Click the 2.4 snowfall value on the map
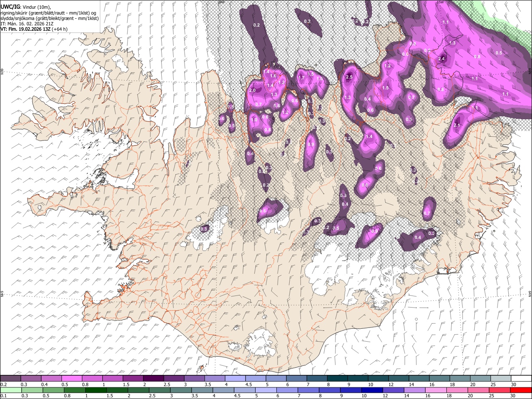The width and height of the screenshot is (532, 399). [441, 59]
